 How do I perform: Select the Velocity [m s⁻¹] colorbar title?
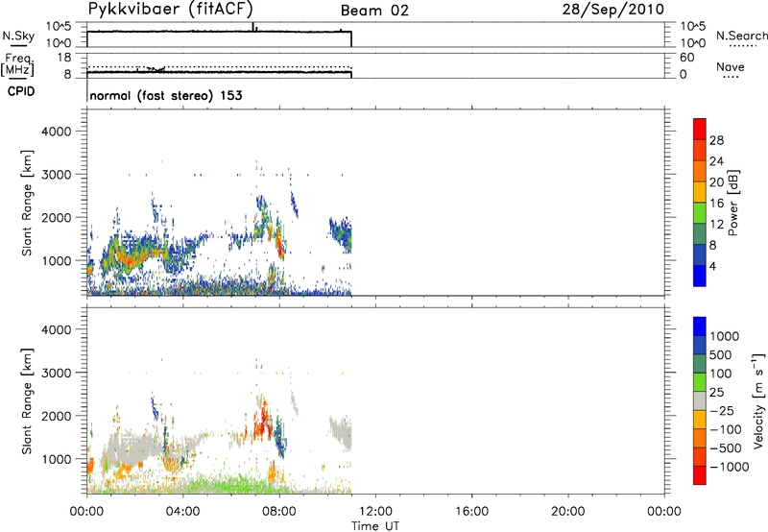click(x=758, y=400)
